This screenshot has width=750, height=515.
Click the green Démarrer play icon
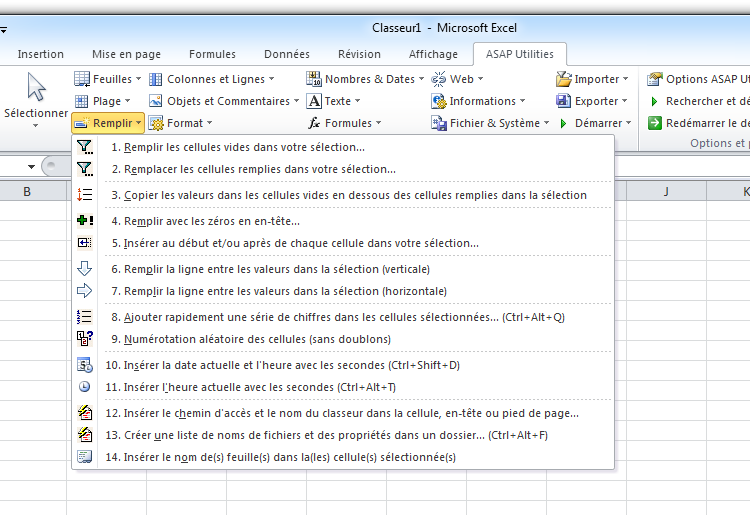click(x=563, y=123)
